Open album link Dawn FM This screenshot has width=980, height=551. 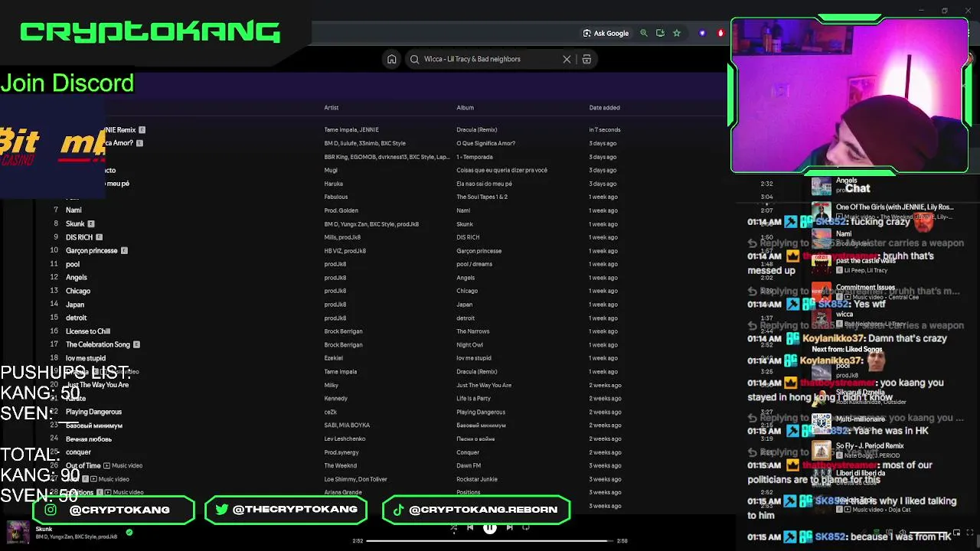click(469, 466)
